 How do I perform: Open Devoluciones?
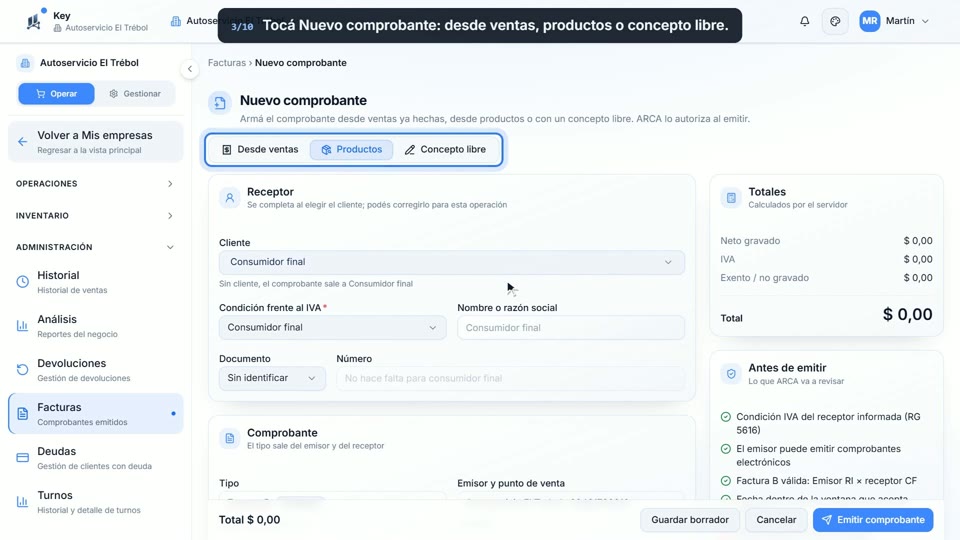tap(96, 370)
